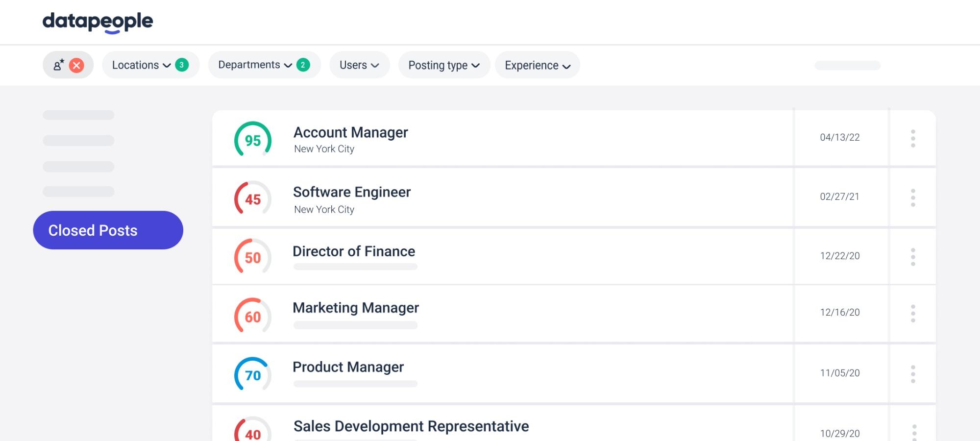This screenshot has width=980, height=441.
Task: Open the Director of Finance job post
Action: (354, 251)
